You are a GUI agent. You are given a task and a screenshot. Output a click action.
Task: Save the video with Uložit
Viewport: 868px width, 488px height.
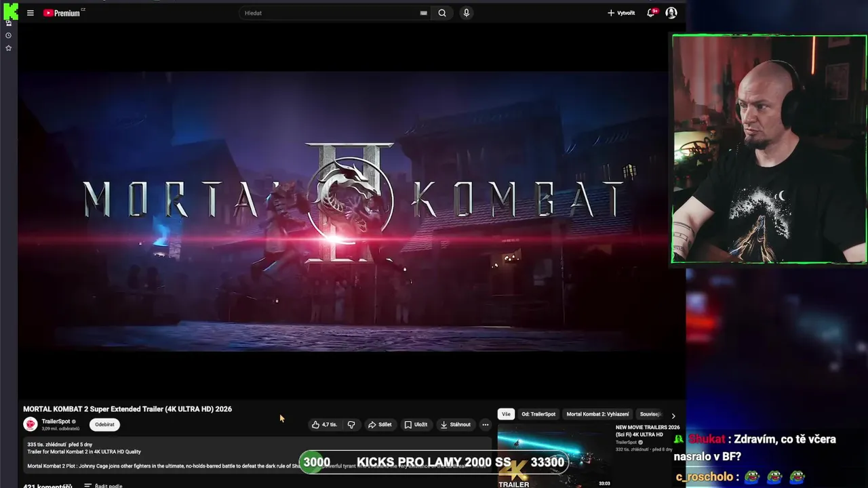pyautogui.click(x=416, y=424)
